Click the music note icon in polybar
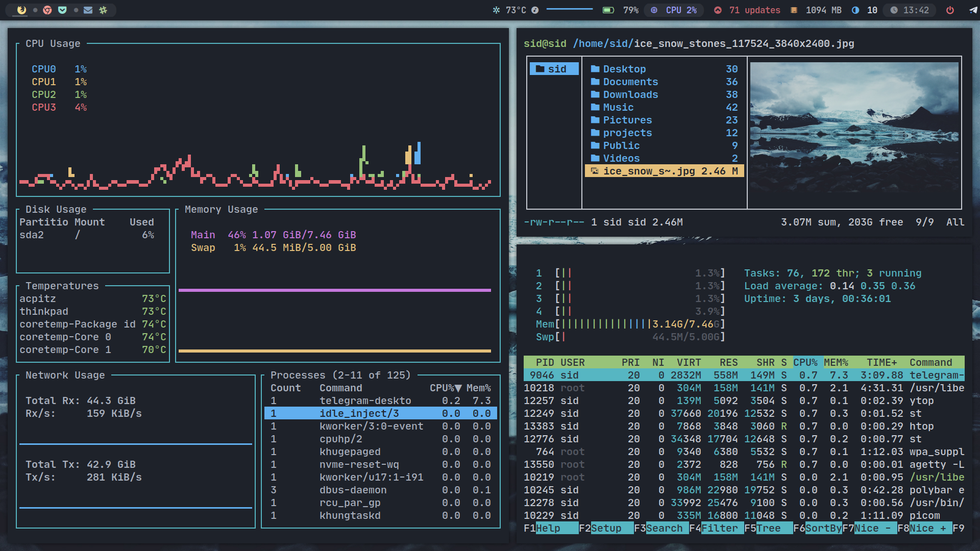980x551 pixels. pos(535,10)
